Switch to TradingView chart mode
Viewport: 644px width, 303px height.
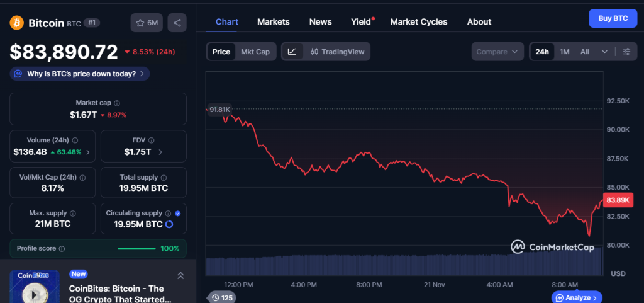tap(338, 52)
